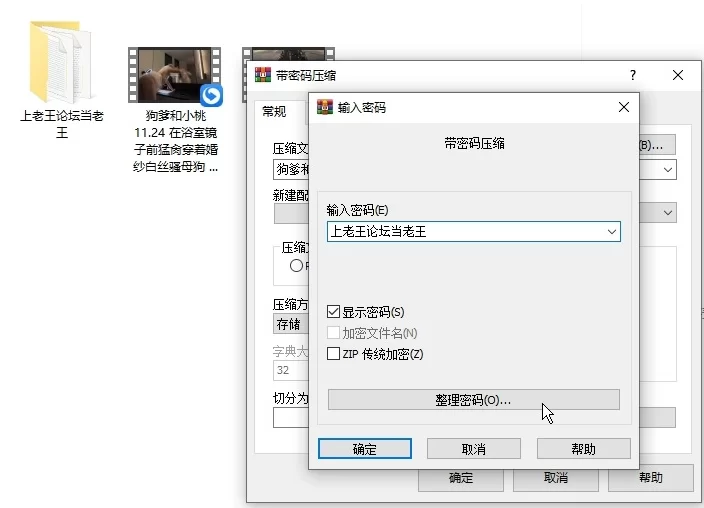Open the 上老王论坛当老王 folder icon

[x=61, y=62]
